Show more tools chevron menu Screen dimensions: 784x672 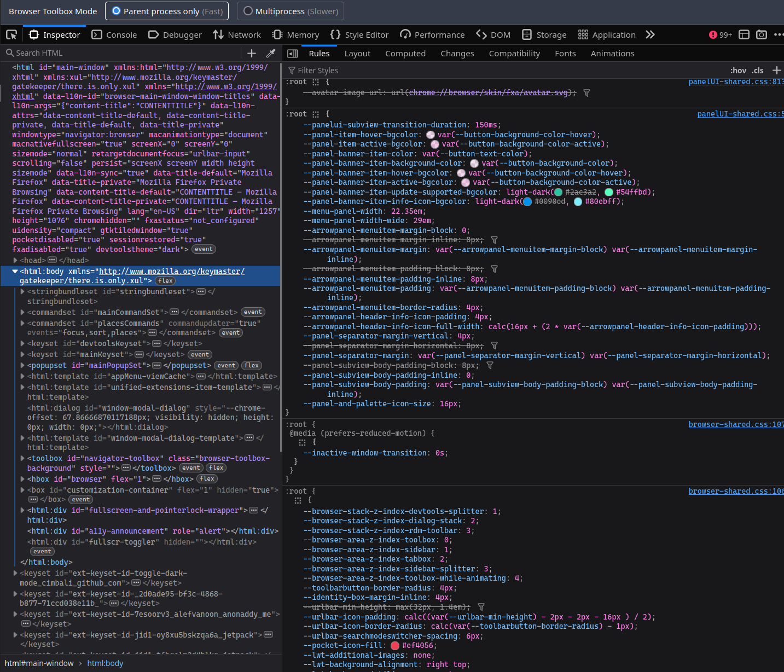pos(650,34)
